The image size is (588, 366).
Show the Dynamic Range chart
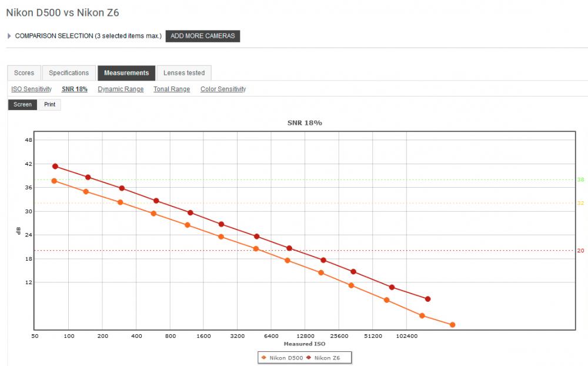pos(121,89)
